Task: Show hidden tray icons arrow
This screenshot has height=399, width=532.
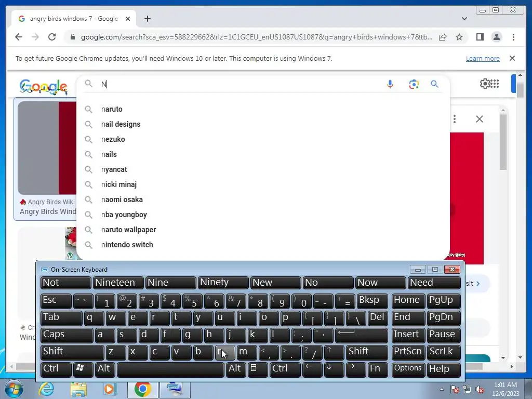Action: pyautogui.click(x=442, y=389)
